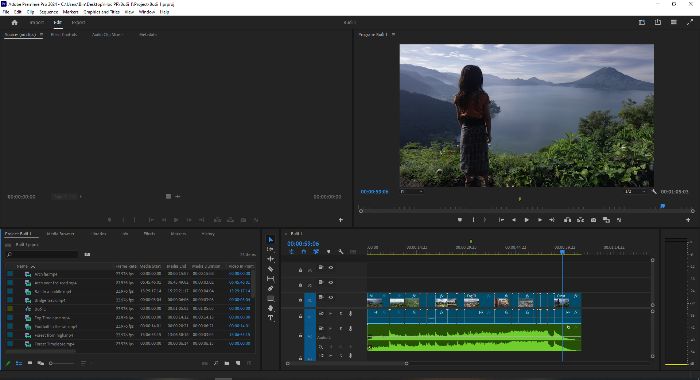This screenshot has height=380, width=700.
Task: Open the Source panel menu
Action: (x=42, y=34)
